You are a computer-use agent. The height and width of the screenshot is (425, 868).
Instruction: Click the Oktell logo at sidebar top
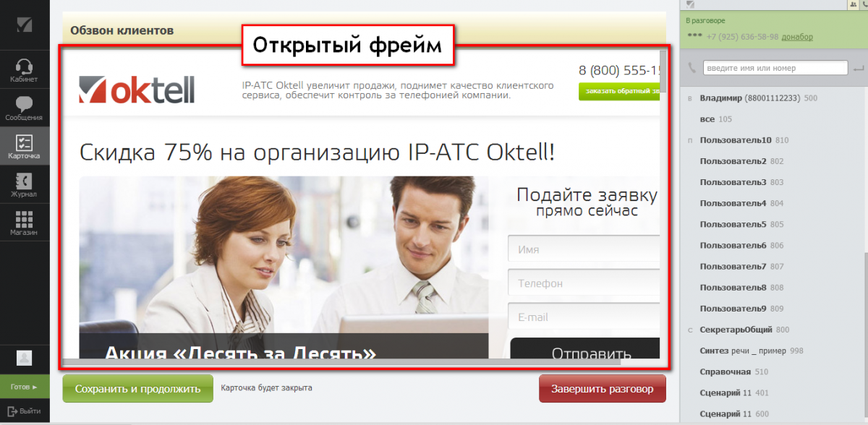click(x=25, y=25)
